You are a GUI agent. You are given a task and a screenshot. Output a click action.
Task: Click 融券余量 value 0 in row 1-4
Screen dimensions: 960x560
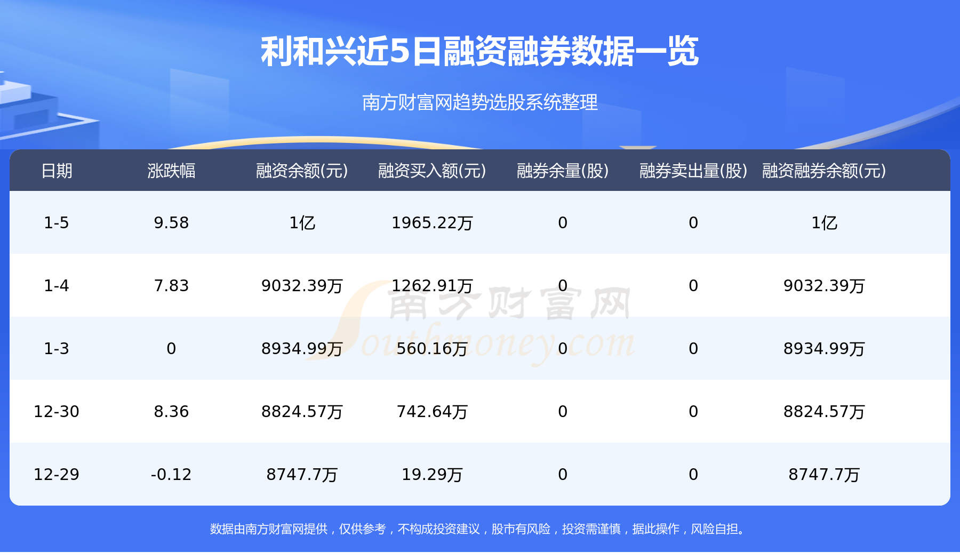coord(563,286)
